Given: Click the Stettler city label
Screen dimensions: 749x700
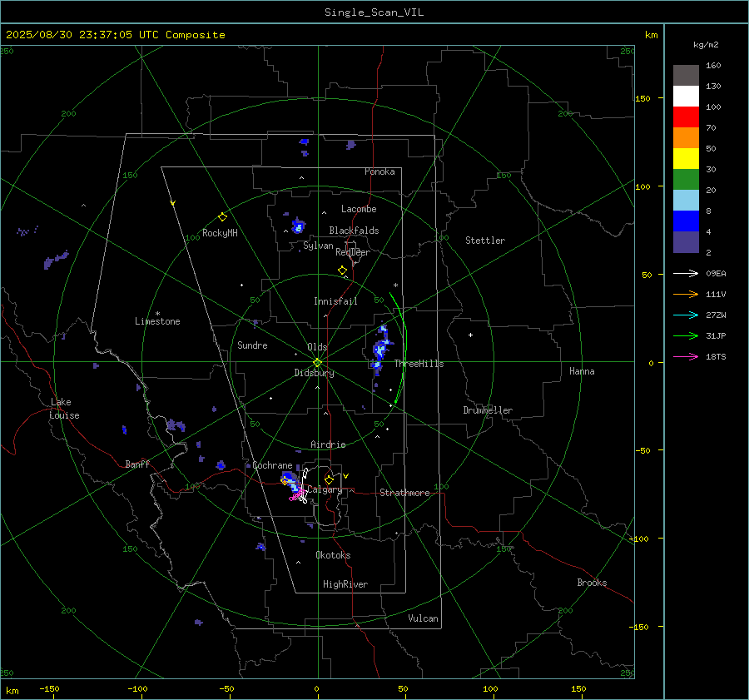Looking at the screenshot, I should [485, 241].
